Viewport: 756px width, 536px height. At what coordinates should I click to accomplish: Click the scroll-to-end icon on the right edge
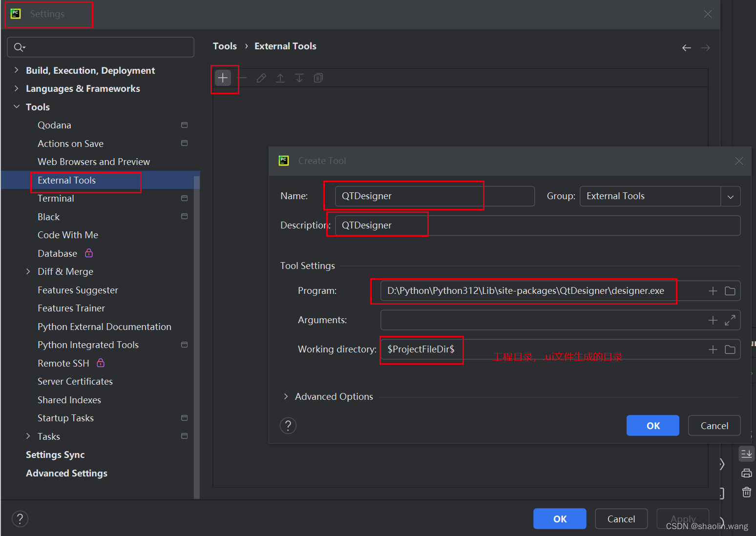click(x=747, y=454)
